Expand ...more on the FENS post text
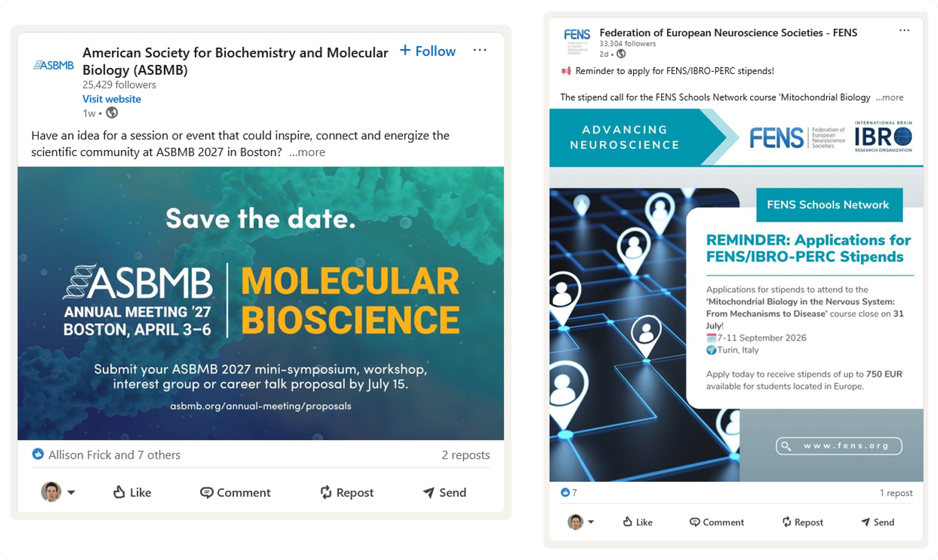This screenshot has height=560, width=938. [x=890, y=97]
